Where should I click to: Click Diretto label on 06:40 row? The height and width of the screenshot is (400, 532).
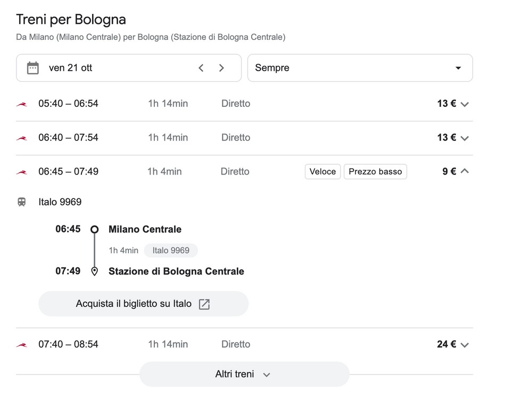236,137
